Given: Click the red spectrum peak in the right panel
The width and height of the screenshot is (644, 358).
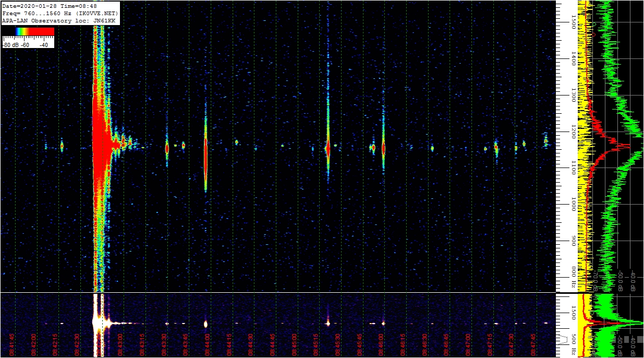Looking at the screenshot, I should click(x=621, y=146).
